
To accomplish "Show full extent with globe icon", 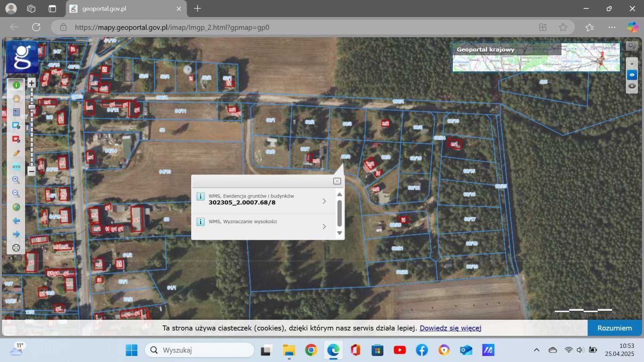I will tap(16, 207).
